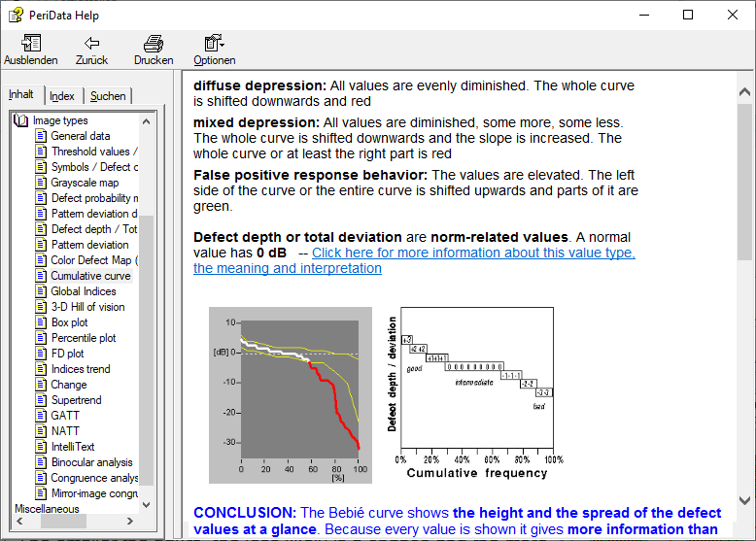Click the page icon beside Supertrend
The height and width of the screenshot is (541, 756).
tap(41, 400)
